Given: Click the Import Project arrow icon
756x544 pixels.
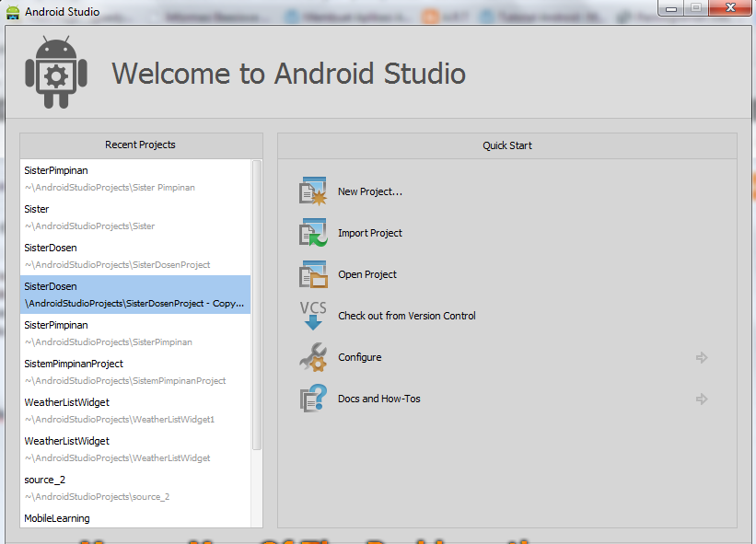Looking at the screenshot, I should 313,233.
